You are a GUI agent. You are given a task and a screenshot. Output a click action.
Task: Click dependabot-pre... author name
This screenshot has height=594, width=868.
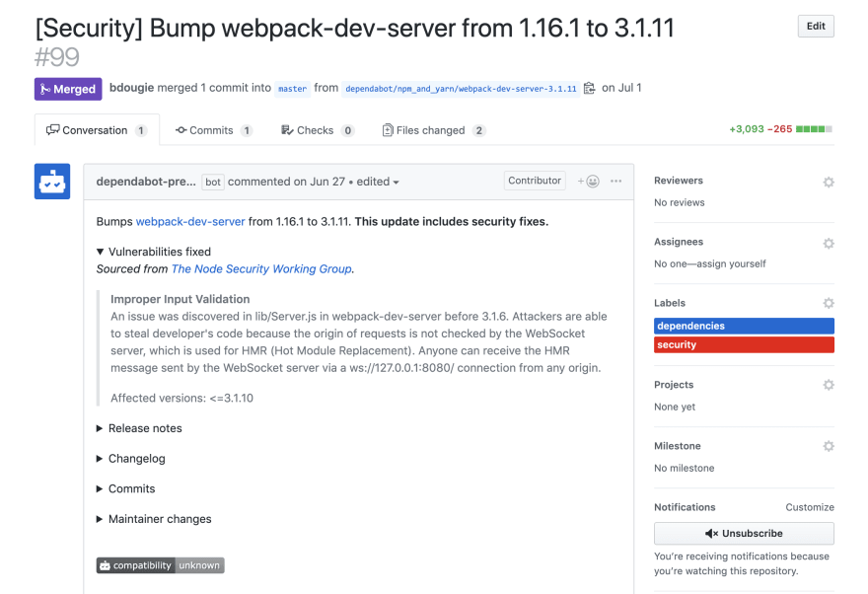(x=146, y=182)
